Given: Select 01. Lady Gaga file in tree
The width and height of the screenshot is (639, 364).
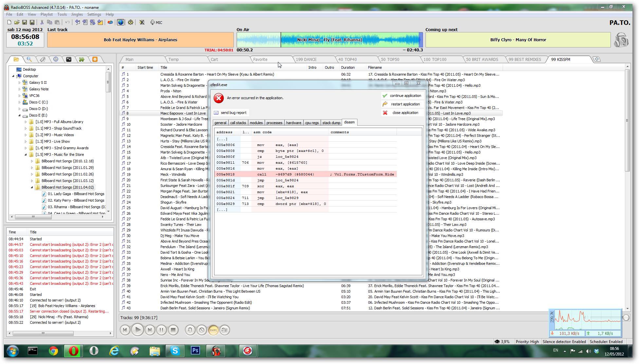Looking at the screenshot, I should point(76,194).
